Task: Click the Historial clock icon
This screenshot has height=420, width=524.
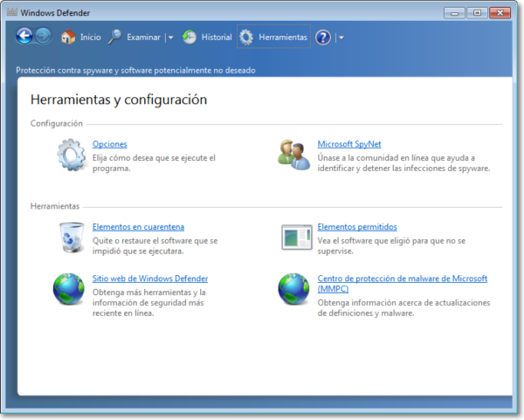Action: [x=190, y=38]
